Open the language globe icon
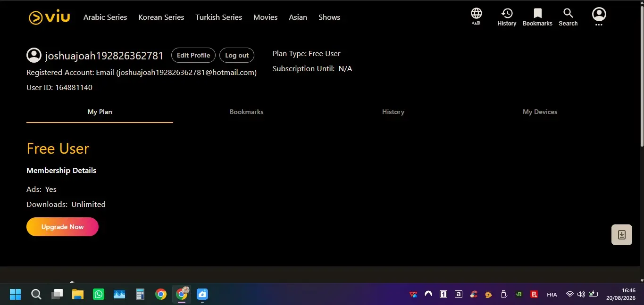Screen dimensions: 644x305 pyautogui.click(x=477, y=16)
